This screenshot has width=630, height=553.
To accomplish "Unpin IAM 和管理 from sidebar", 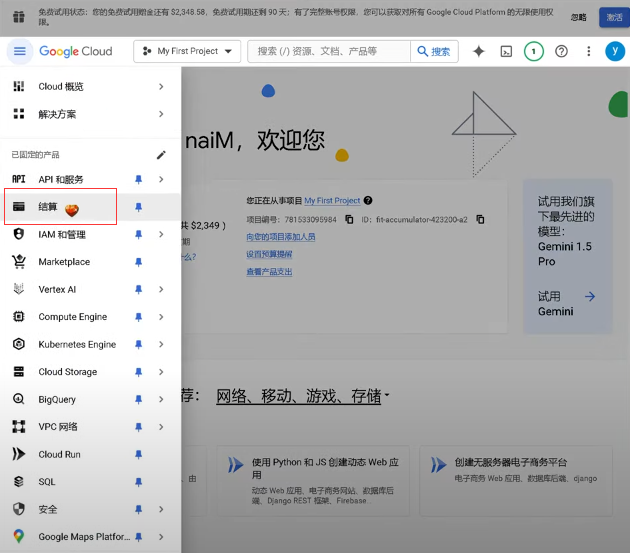I will [x=139, y=234].
